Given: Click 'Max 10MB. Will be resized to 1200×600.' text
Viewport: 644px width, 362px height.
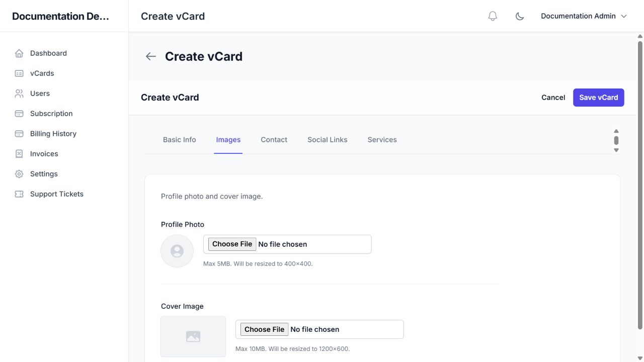Looking at the screenshot, I should point(292,349).
